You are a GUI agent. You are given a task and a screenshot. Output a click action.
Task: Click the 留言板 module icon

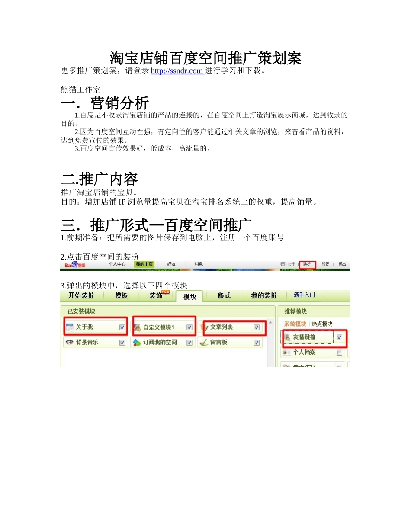204,343
